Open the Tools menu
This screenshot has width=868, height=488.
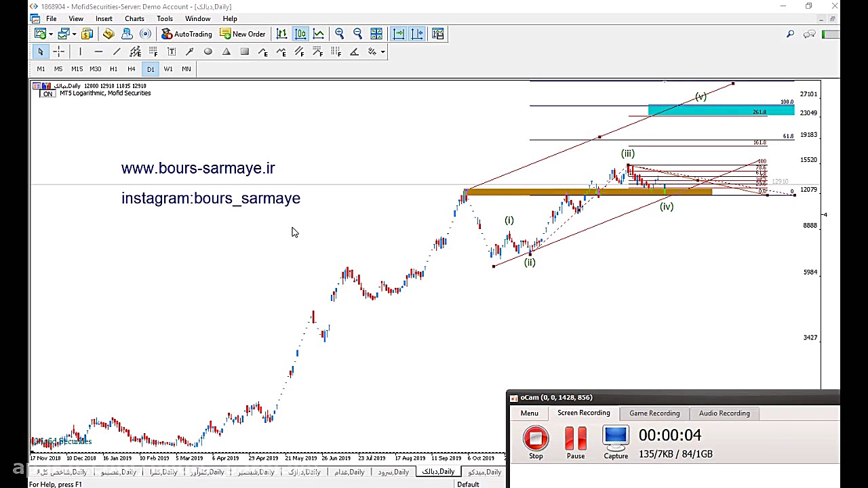click(x=165, y=18)
